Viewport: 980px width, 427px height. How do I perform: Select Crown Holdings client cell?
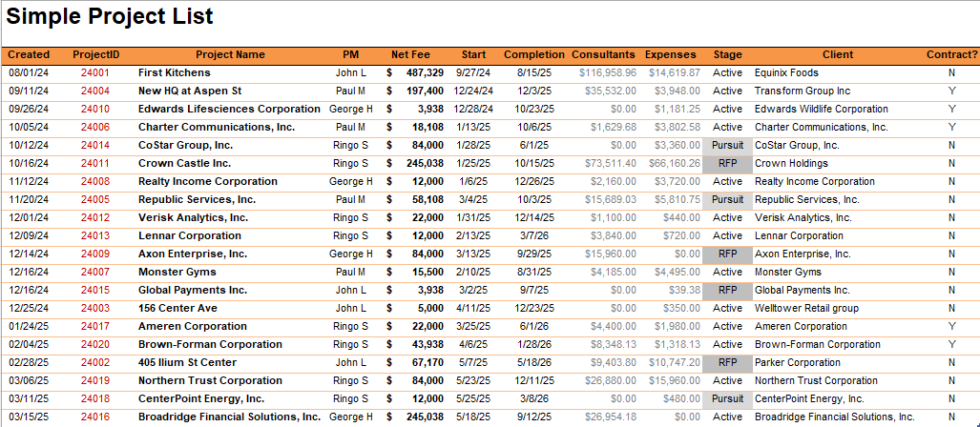791,164
